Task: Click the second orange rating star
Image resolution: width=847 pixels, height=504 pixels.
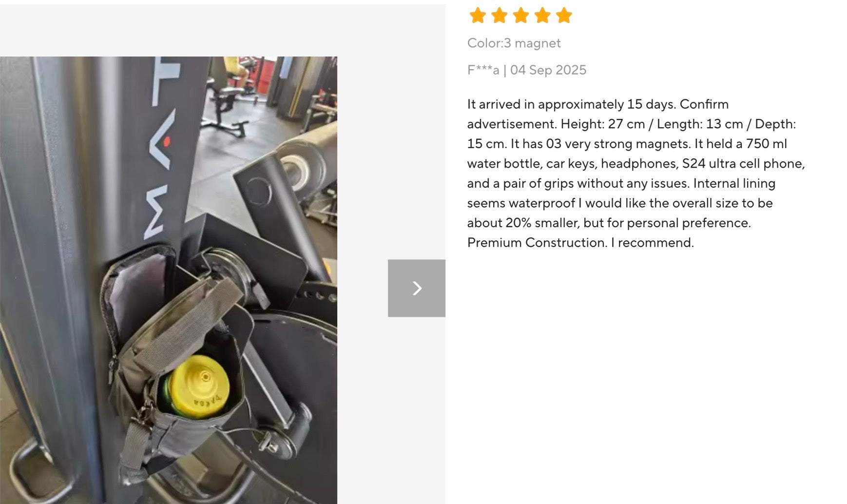Action: pyautogui.click(x=499, y=15)
